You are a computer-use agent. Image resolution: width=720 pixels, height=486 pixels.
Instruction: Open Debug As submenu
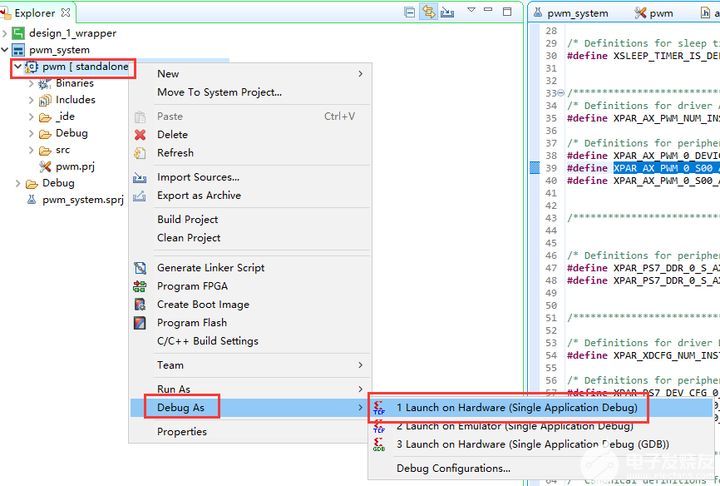(251, 407)
